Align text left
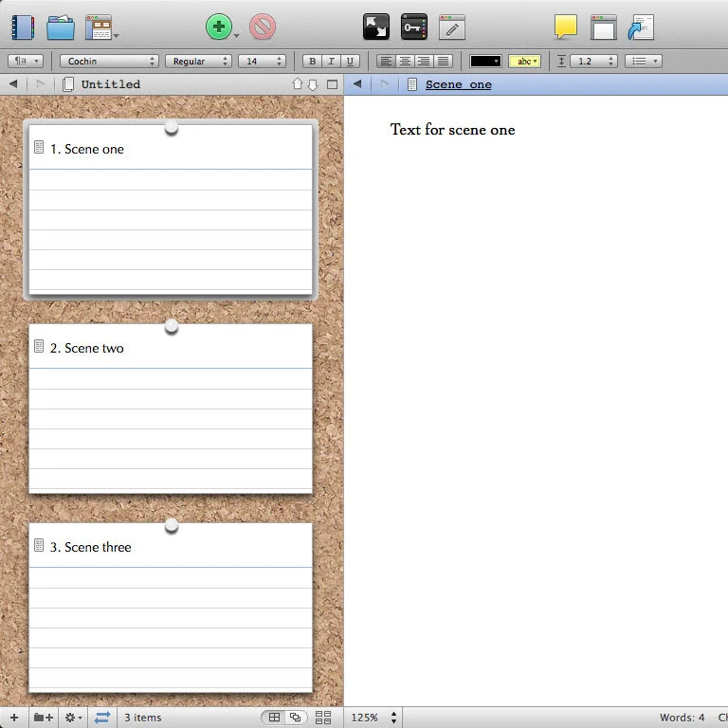 click(386, 61)
